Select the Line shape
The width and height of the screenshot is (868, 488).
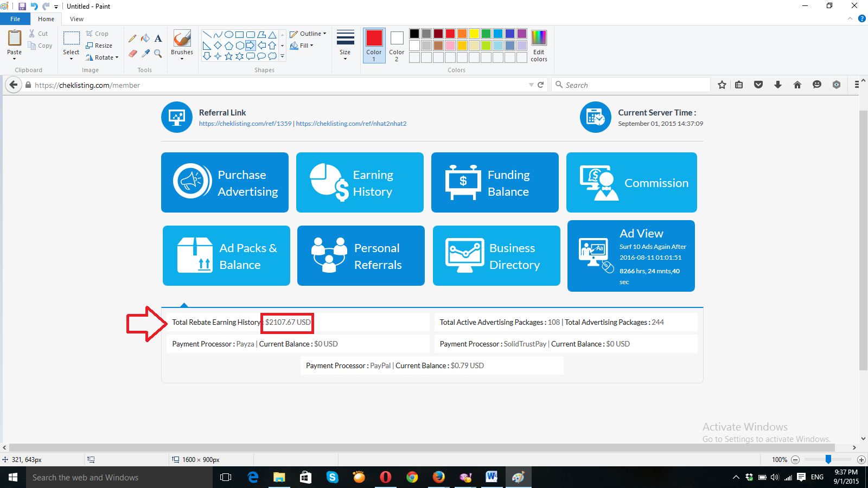click(207, 35)
